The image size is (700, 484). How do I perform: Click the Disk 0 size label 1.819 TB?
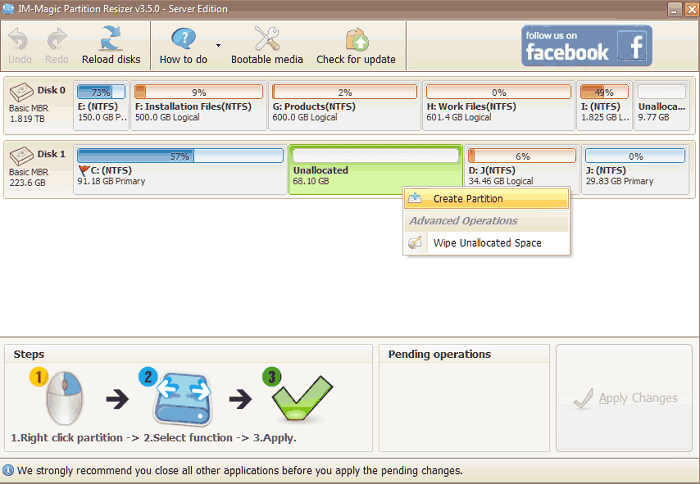tap(27, 119)
